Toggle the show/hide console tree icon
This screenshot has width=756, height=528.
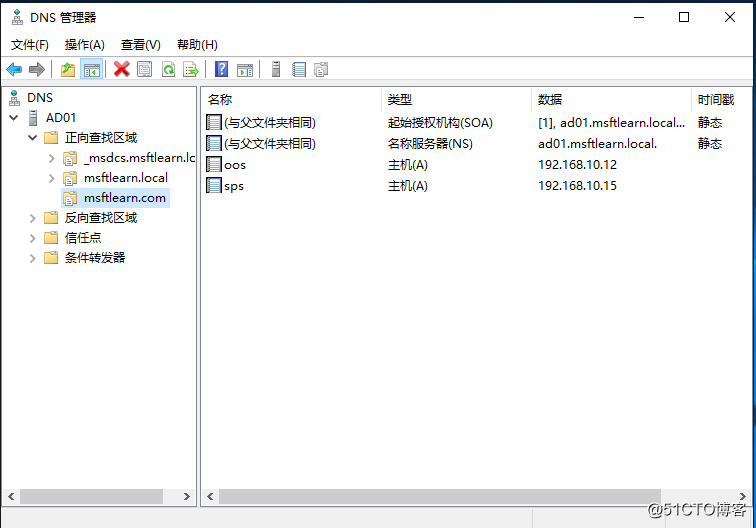tap(91, 70)
